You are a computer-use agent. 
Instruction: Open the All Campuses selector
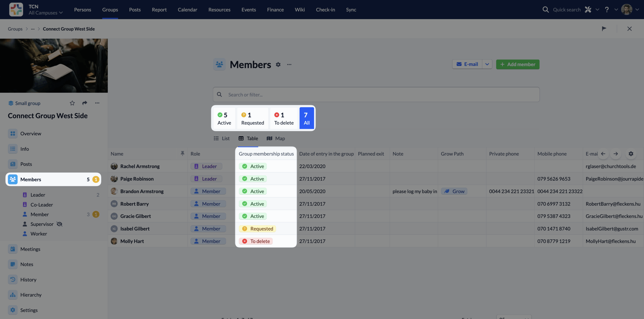click(46, 13)
